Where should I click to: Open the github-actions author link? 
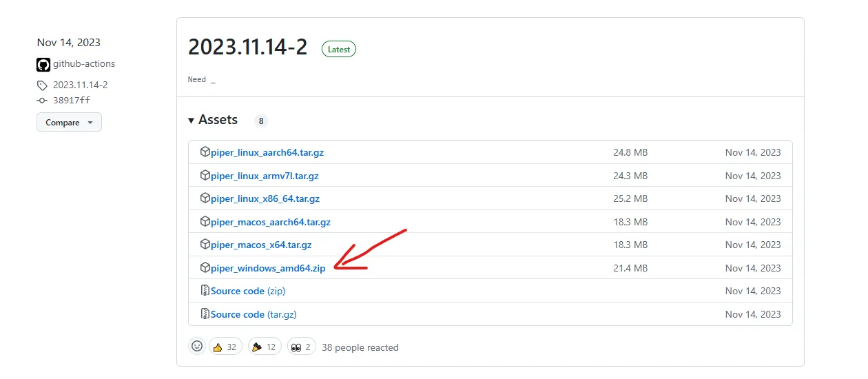click(x=84, y=63)
